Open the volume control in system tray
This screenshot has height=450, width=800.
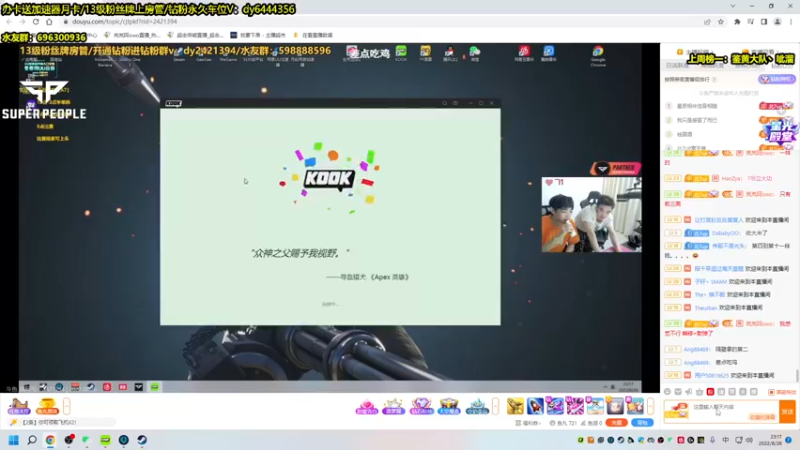click(x=749, y=440)
